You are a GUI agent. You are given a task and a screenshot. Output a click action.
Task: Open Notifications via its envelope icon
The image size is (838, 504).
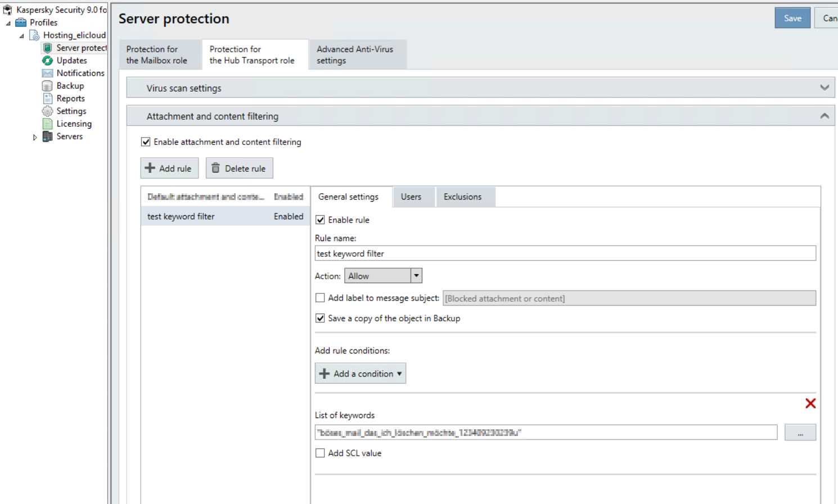pyautogui.click(x=48, y=73)
